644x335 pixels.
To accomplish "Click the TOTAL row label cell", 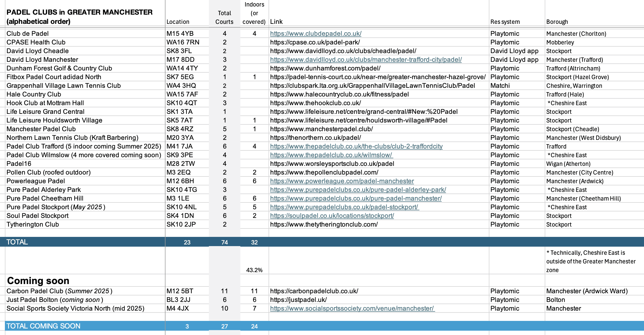I will point(17,242).
